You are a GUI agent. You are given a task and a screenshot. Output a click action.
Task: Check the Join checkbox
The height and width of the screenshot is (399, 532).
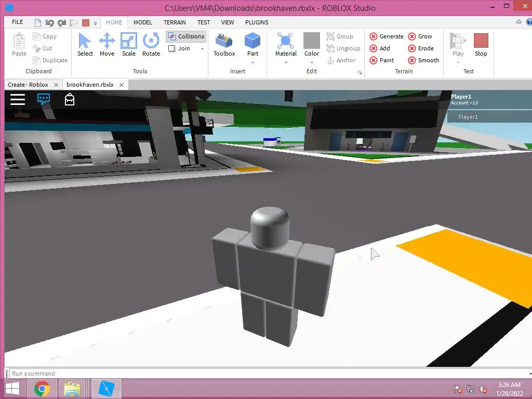[x=171, y=48]
